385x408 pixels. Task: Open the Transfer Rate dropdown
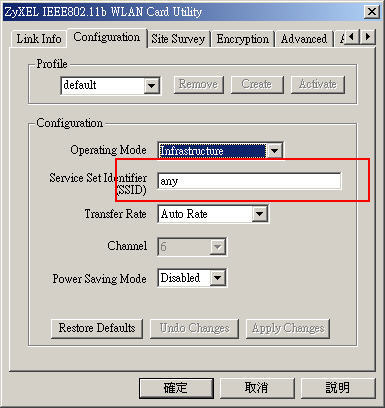click(x=213, y=214)
